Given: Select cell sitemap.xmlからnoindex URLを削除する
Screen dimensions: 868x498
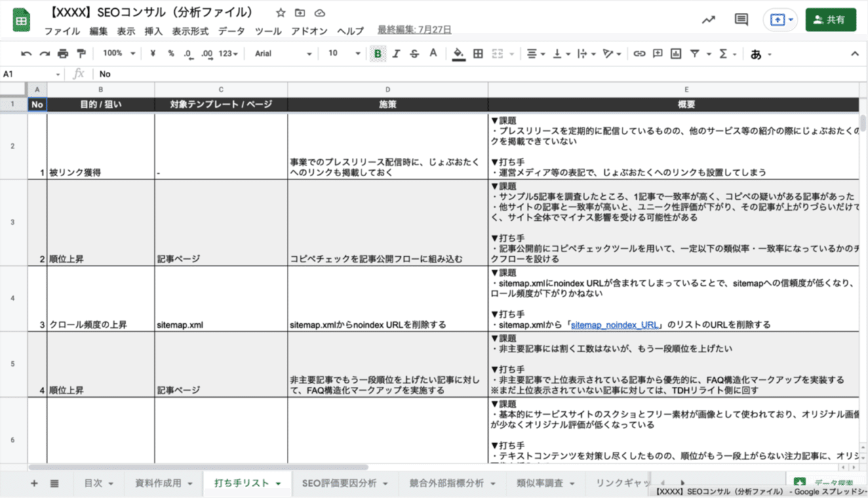Looking at the screenshot, I should 388,299.
